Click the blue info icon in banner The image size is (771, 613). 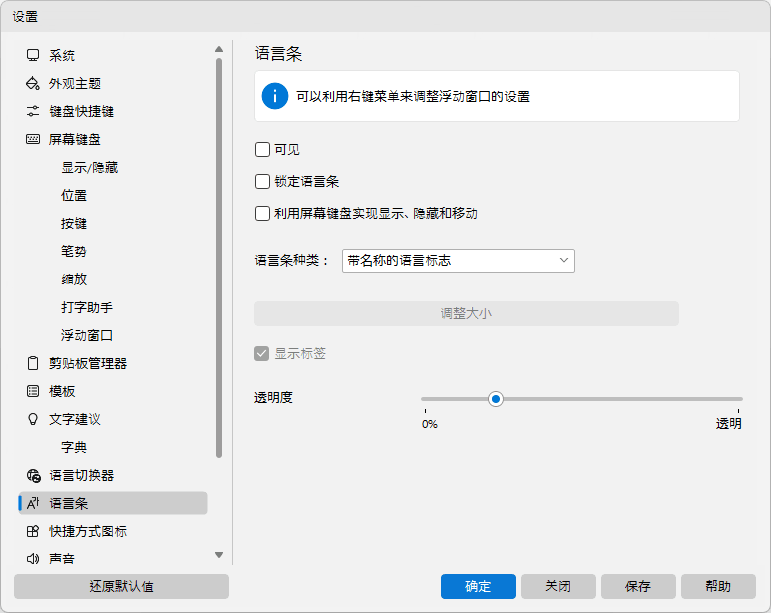pyautogui.click(x=275, y=96)
